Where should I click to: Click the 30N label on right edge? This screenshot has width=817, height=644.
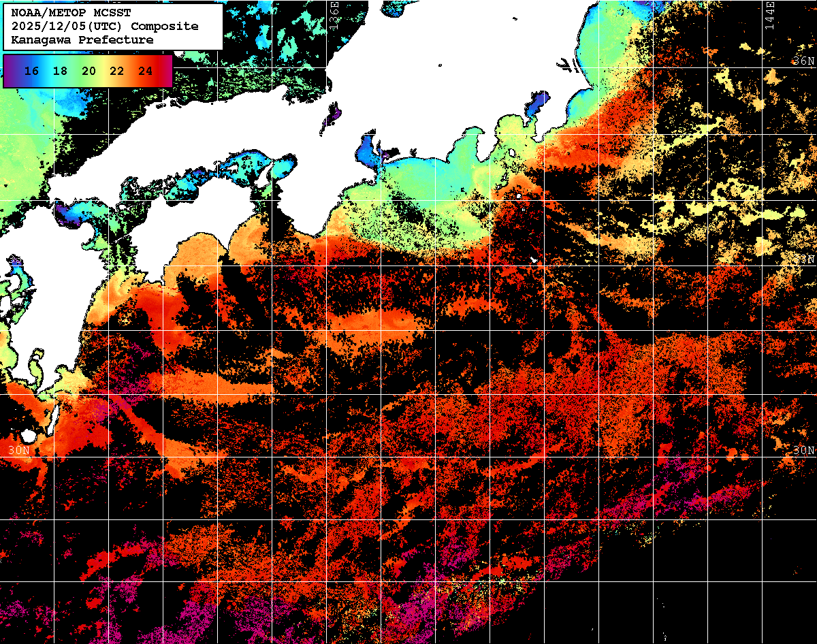click(x=803, y=450)
